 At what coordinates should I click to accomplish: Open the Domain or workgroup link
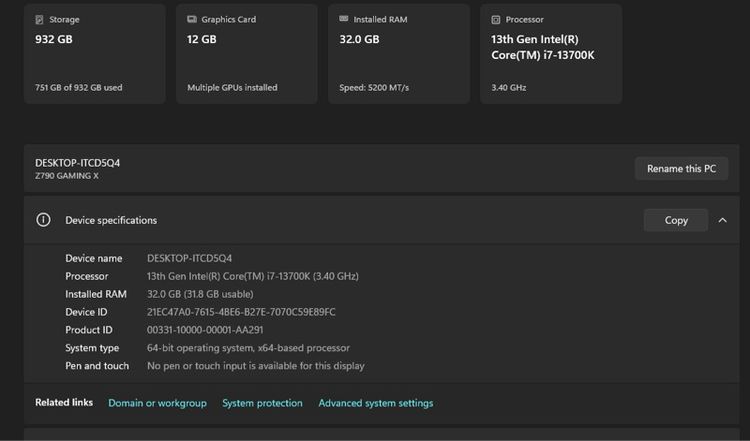[x=157, y=403]
